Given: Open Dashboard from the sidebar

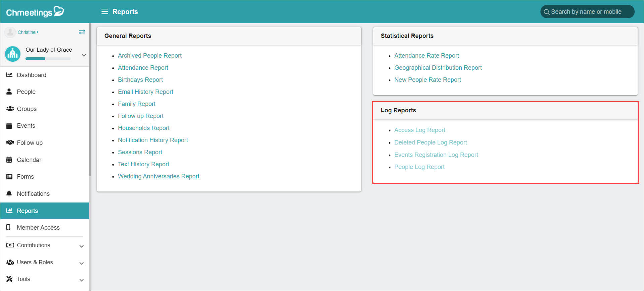Looking at the screenshot, I should [45, 75].
